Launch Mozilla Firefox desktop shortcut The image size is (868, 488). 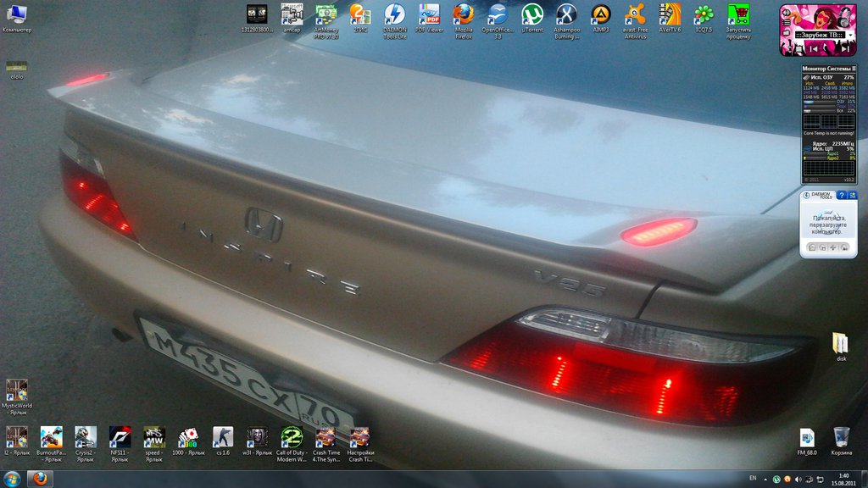(464, 21)
